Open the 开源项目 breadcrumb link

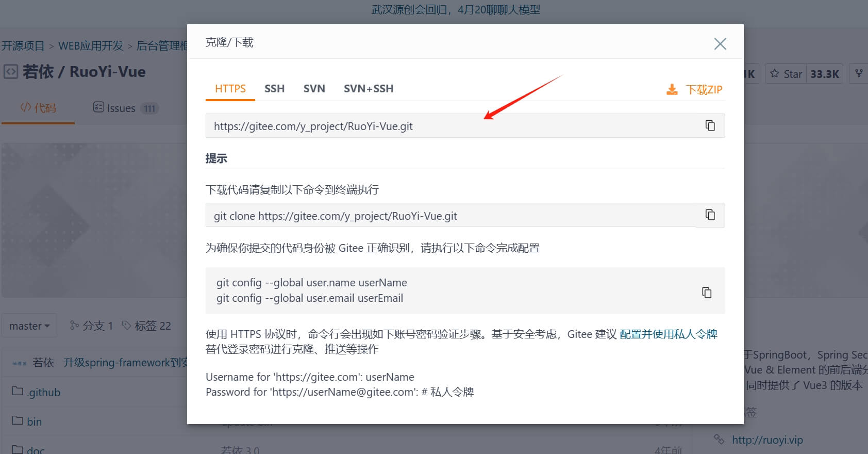[x=23, y=45]
